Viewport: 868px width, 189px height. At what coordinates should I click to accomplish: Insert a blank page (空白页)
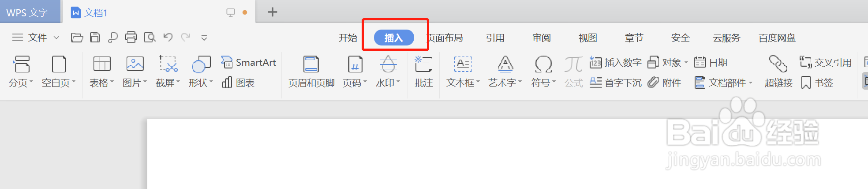tap(59, 72)
